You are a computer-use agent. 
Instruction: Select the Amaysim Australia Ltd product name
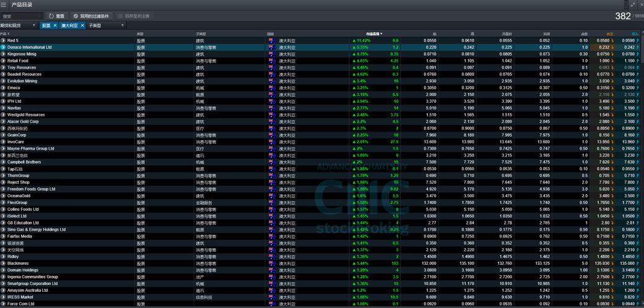pos(27,290)
